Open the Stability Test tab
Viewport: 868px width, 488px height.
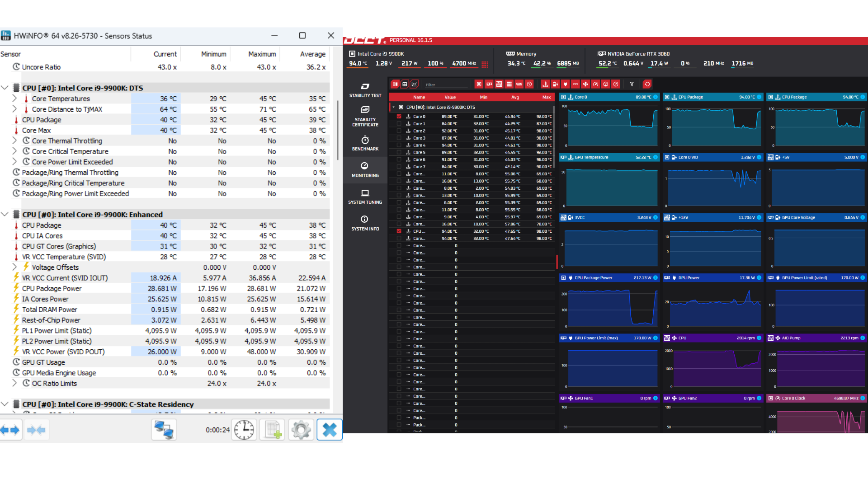coord(365,90)
